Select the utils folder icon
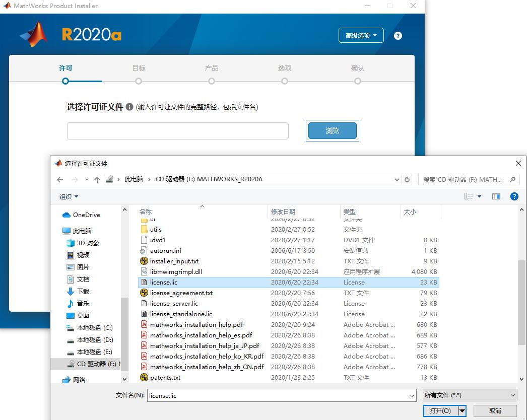Image resolution: width=527 pixels, height=420 pixels. point(144,230)
